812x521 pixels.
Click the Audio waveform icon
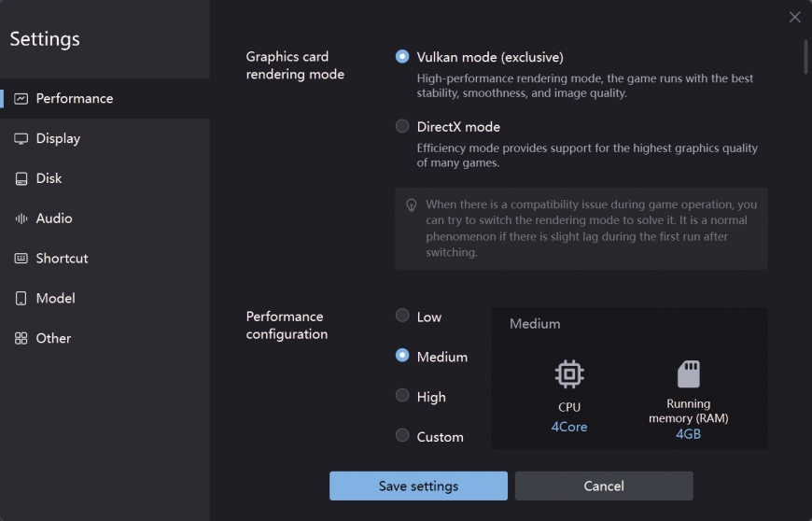pyautogui.click(x=21, y=218)
